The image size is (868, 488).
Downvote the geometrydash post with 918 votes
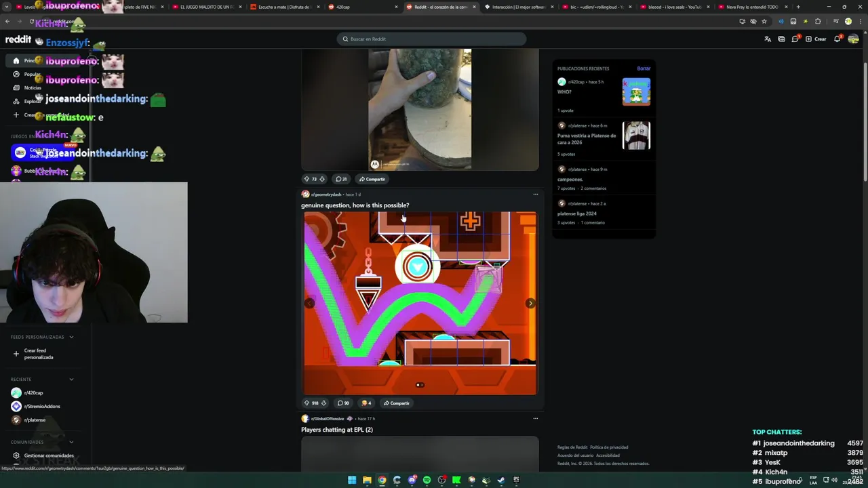click(323, 403)
